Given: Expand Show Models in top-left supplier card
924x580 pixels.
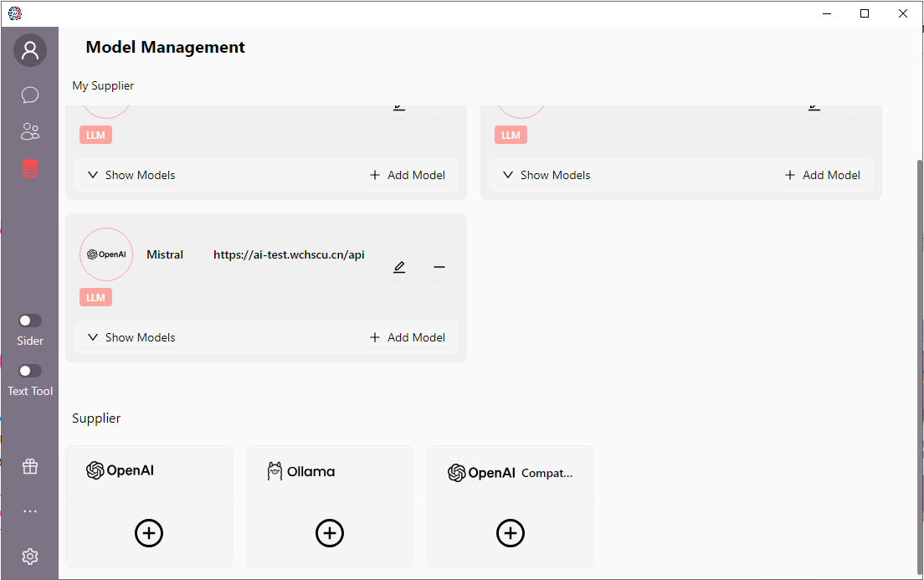Looking at the screenshot, I should tap(131, 175).
